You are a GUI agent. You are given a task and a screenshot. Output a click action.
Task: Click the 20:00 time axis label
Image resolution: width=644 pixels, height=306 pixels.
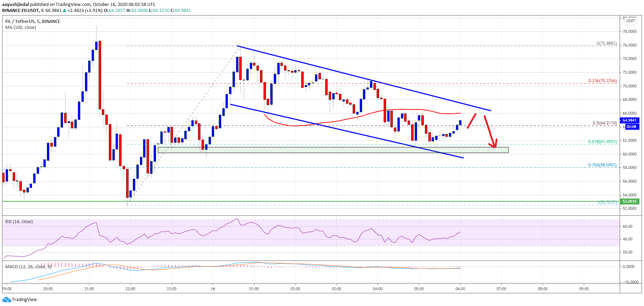tap(48, 289)
